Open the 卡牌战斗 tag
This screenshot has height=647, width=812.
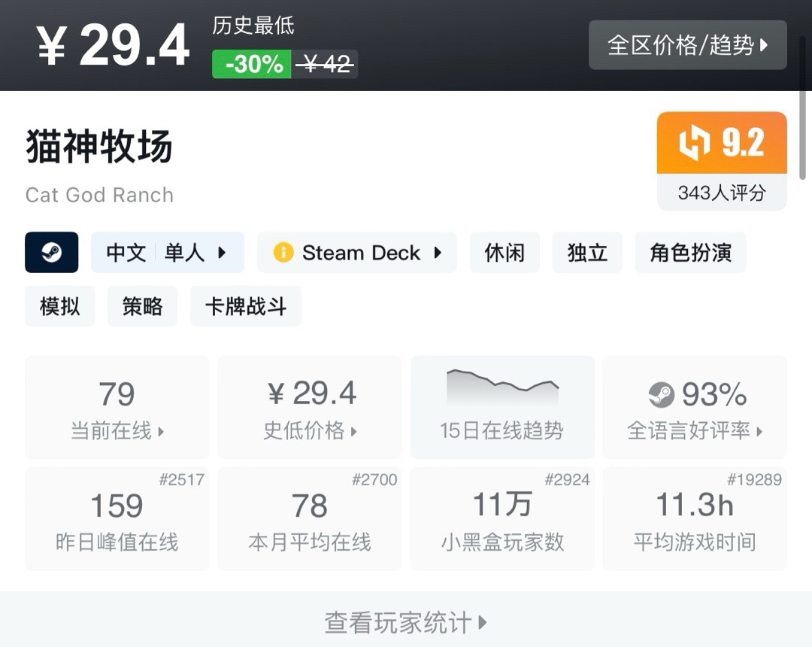245,306
